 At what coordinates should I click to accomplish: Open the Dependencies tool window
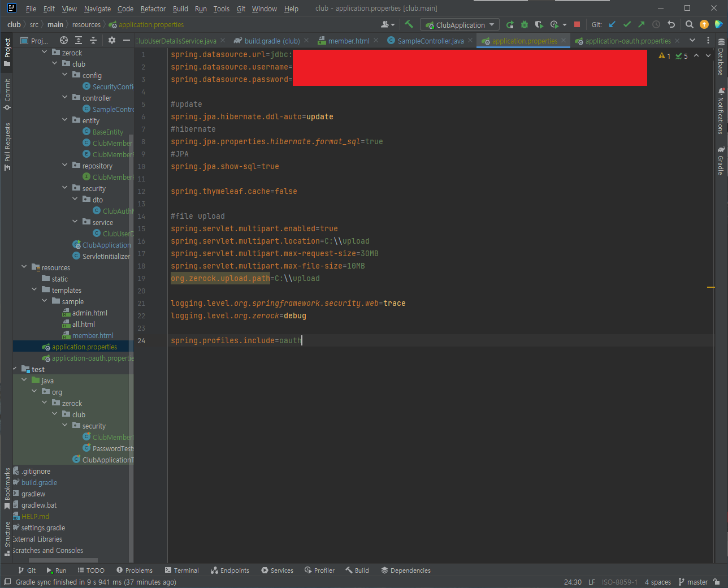pyautogui.click(x=406, y=570)
